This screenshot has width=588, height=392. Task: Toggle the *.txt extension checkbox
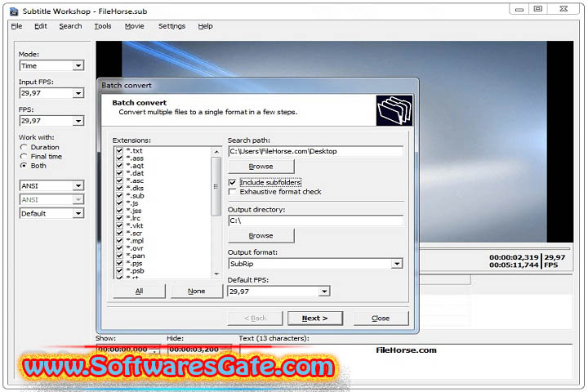point(119,150)
